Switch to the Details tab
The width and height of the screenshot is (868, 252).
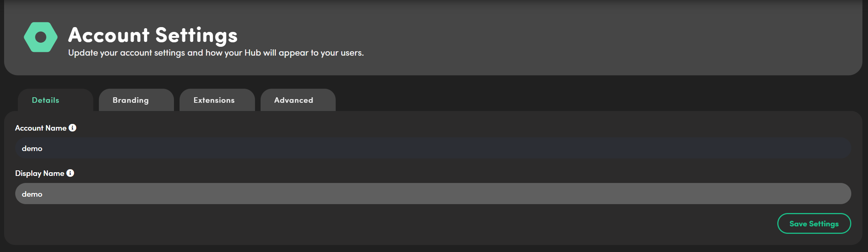[46, 100]
